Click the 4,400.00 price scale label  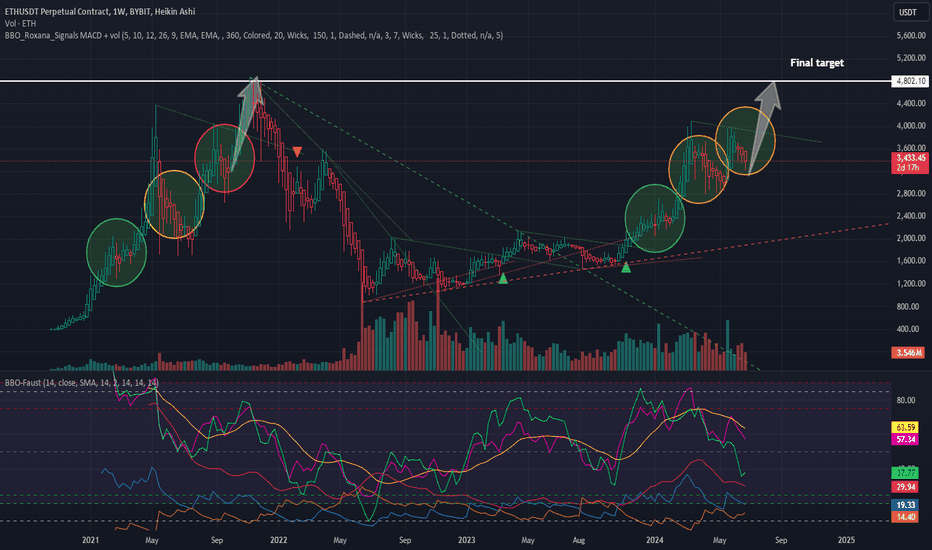tap(911, 103)
